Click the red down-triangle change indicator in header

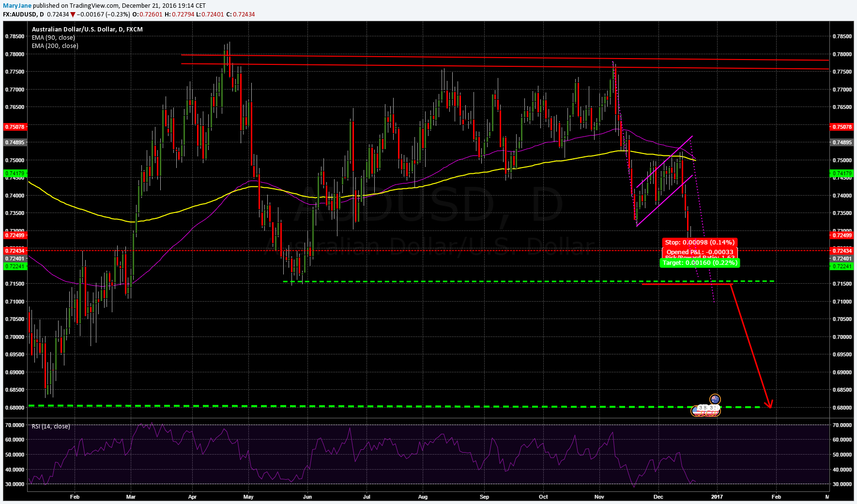tap(73, 15)
